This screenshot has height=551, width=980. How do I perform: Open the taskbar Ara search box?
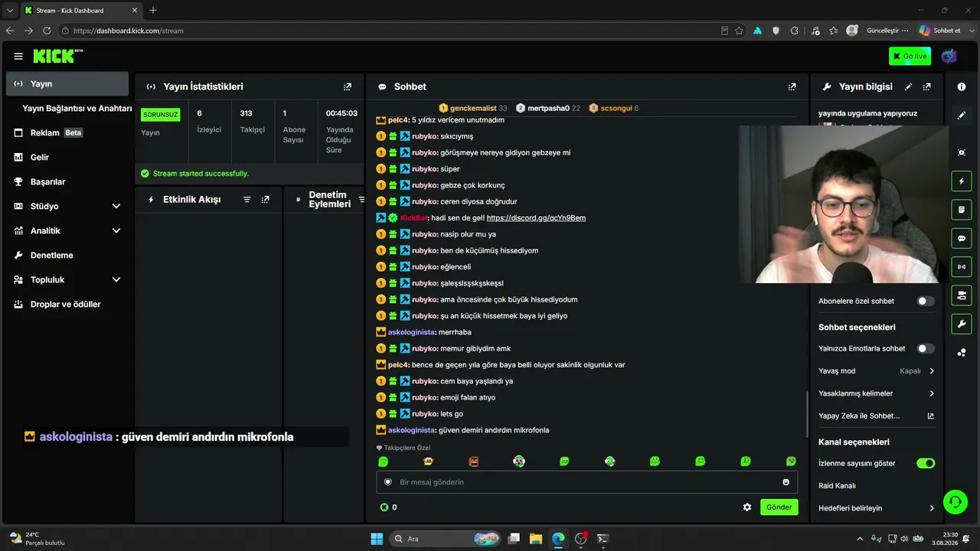[443, 539]
